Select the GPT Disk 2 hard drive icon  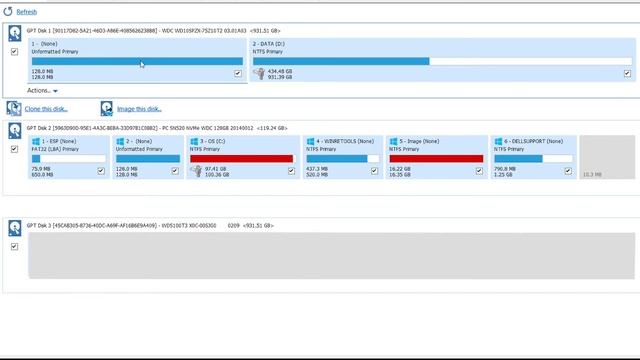point(15,131)
